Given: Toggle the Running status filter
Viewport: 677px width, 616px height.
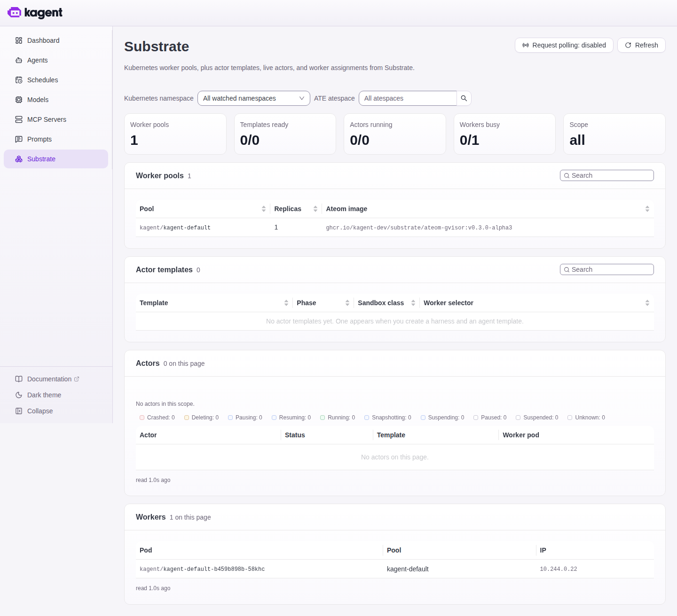Looking at the screenshot, I should (338, 418).
